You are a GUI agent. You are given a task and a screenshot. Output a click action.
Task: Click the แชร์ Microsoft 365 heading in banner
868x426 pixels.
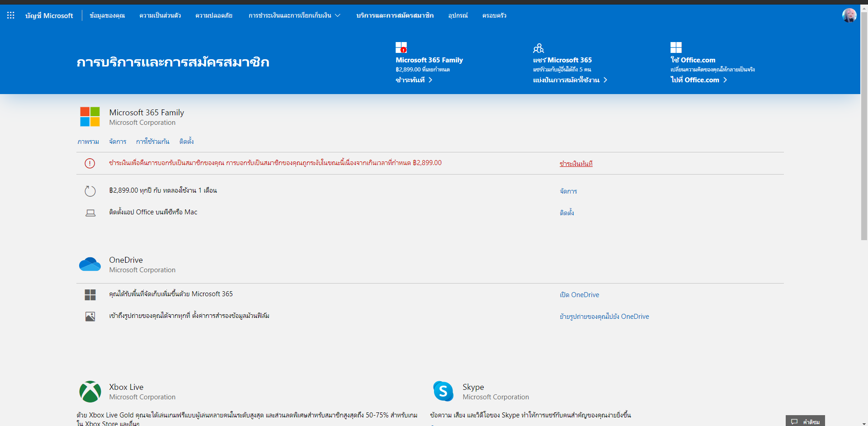[562, 60]
